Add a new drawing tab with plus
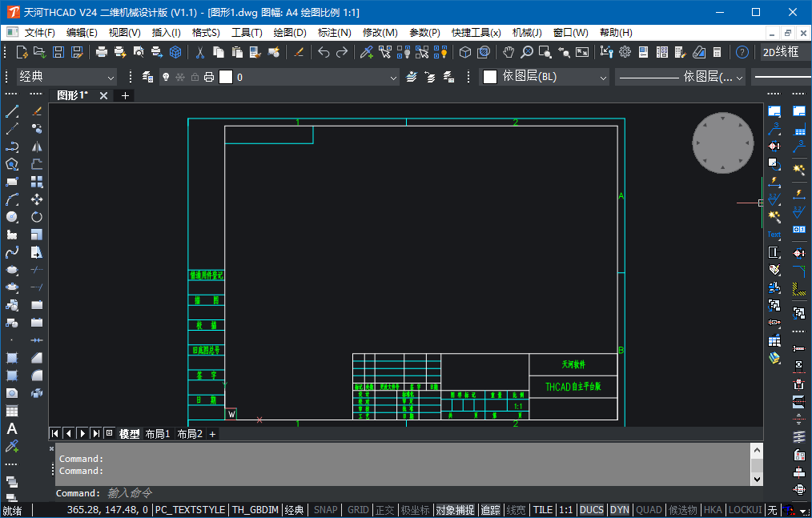This screenshot has width=812, height=518. (x=125, y=96)
